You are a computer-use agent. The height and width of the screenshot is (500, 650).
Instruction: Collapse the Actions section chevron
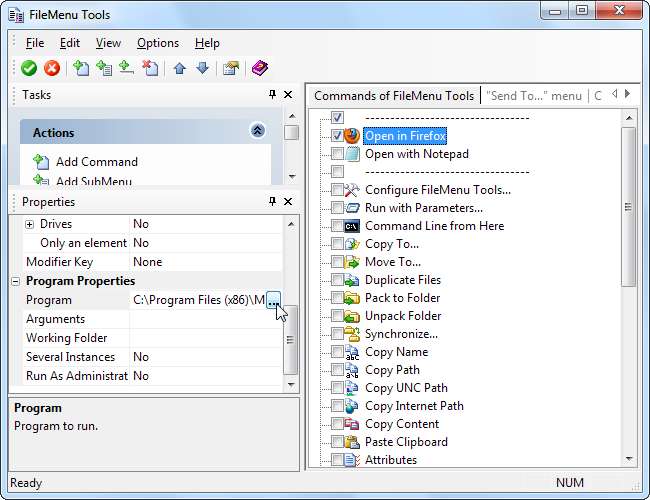pos(257,131)
